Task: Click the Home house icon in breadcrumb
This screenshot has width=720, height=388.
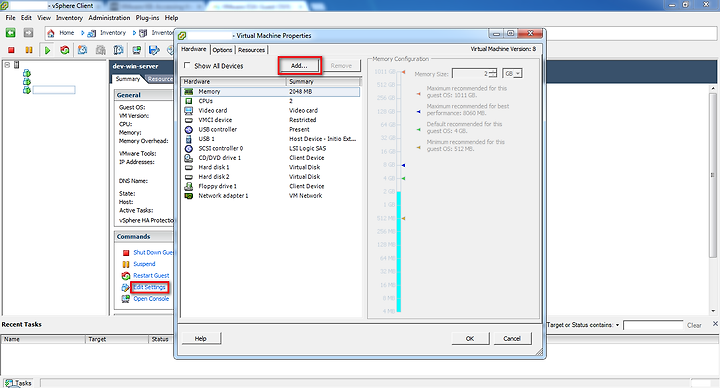Action: [51, 33]
